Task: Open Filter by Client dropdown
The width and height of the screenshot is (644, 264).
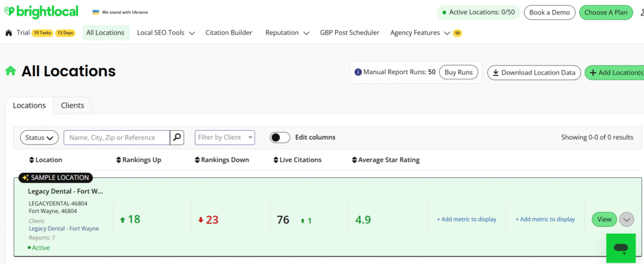Action: coord(225,138)
